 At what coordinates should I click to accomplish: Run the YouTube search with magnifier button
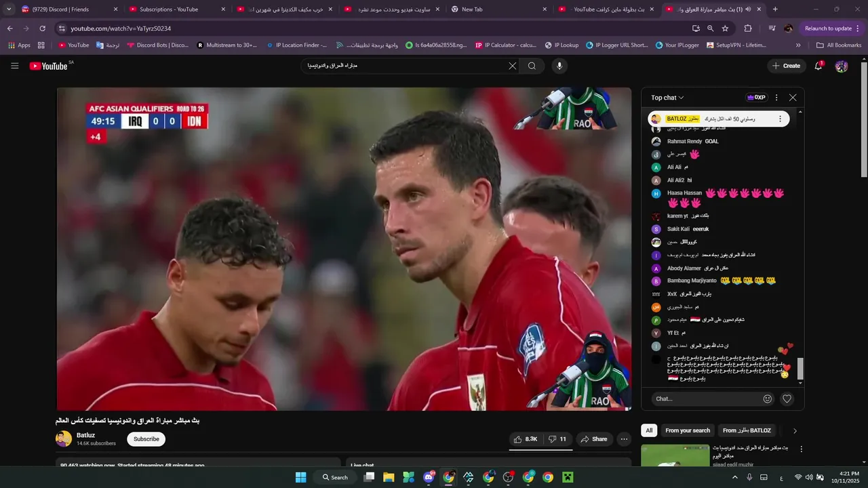(532, 66)
